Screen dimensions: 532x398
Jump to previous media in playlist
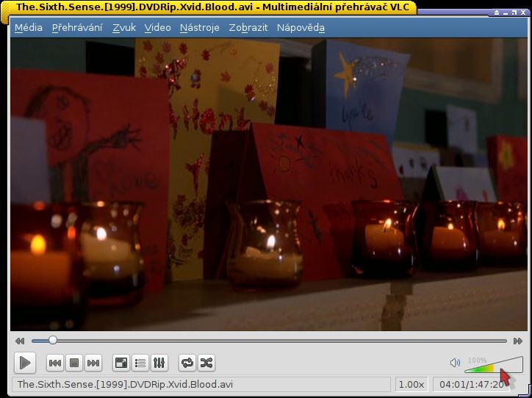click(x=55, y=363)
